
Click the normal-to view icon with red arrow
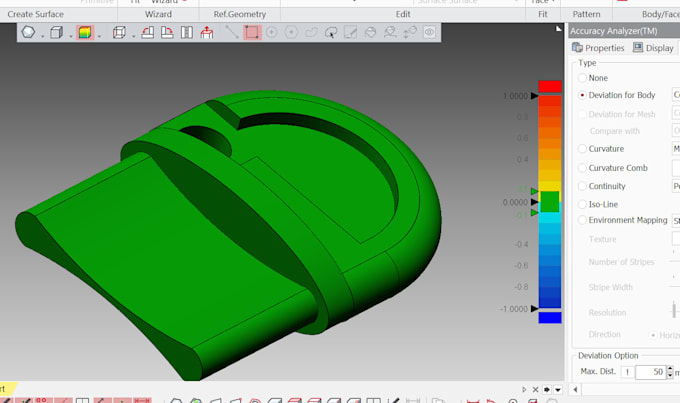click(x=207, y=33)
